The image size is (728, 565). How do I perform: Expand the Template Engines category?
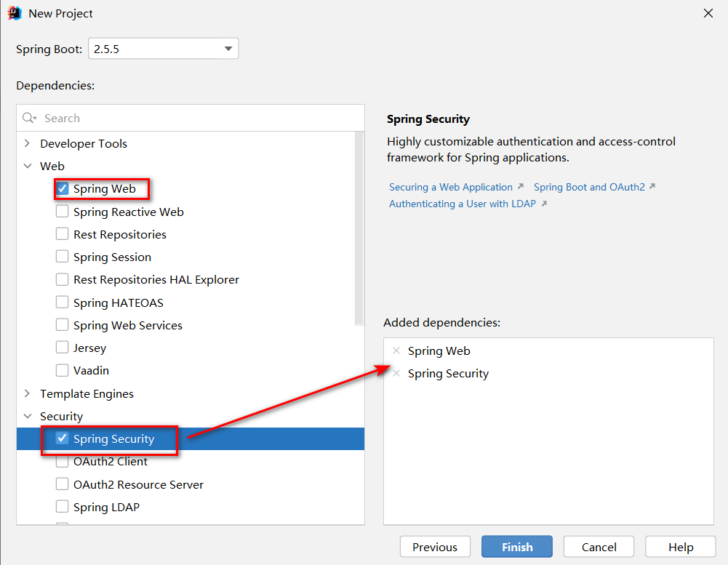(27, 393)
